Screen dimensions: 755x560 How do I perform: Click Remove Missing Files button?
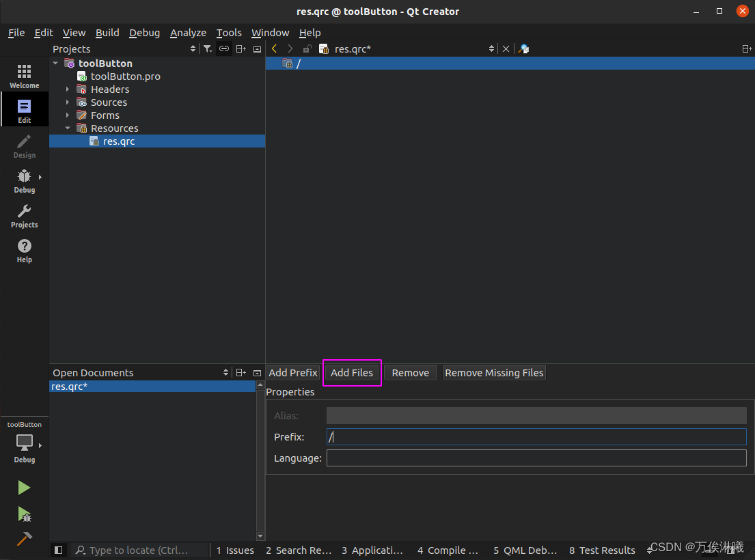click(494, 373)
